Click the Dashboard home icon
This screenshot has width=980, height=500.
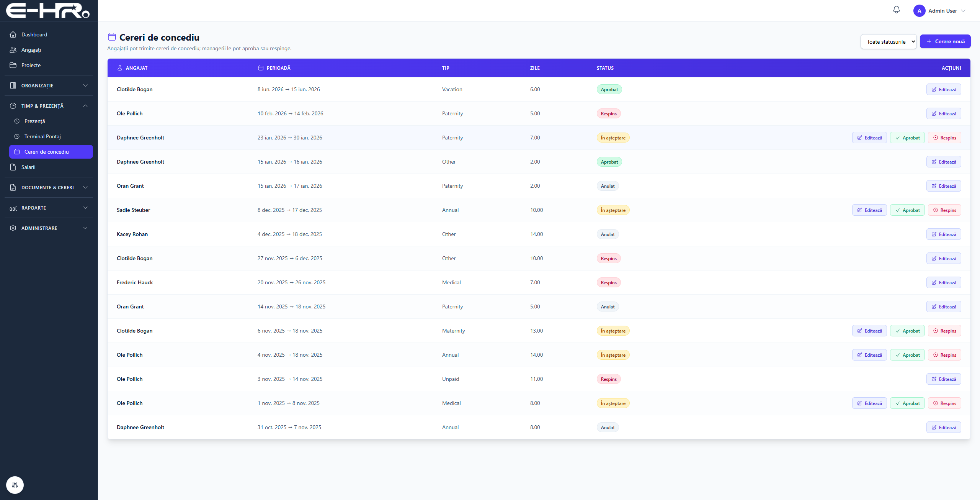click(x=13, y=34)
